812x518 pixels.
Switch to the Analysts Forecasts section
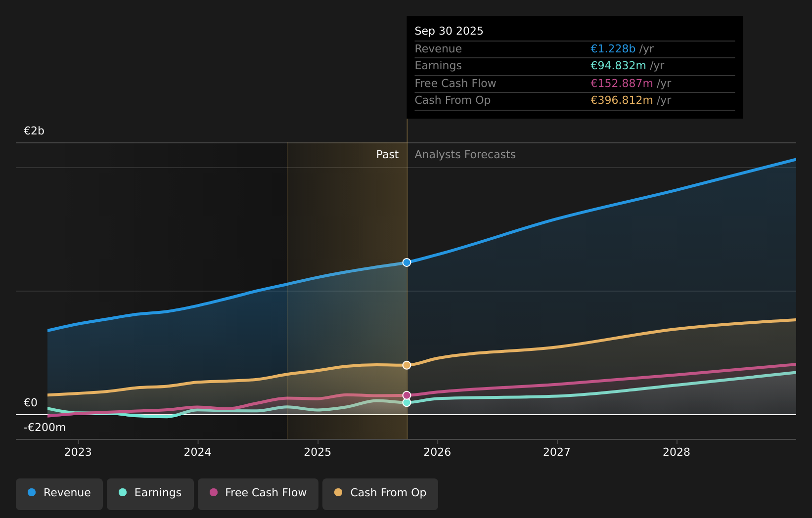pyautogui.click(x=465, y=154)
